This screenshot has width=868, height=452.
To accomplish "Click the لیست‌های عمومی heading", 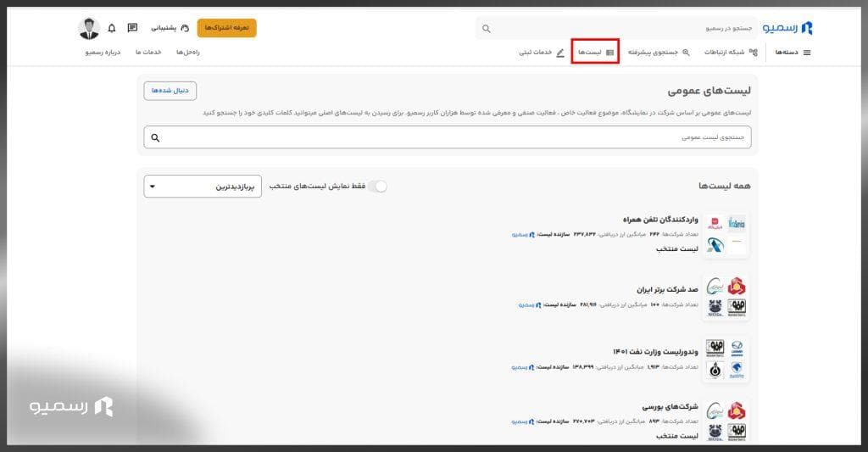I will pyautogui.click(x=709, y=91).
